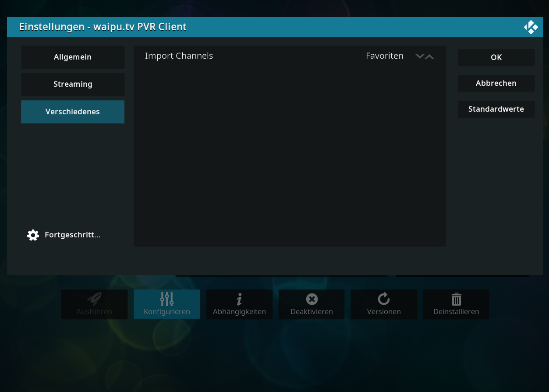Click the Deinstallieren trash can icon
Image resolution: width=549 pixels, height=392 pixels.
pyautogui.click(x=456, y=299)
